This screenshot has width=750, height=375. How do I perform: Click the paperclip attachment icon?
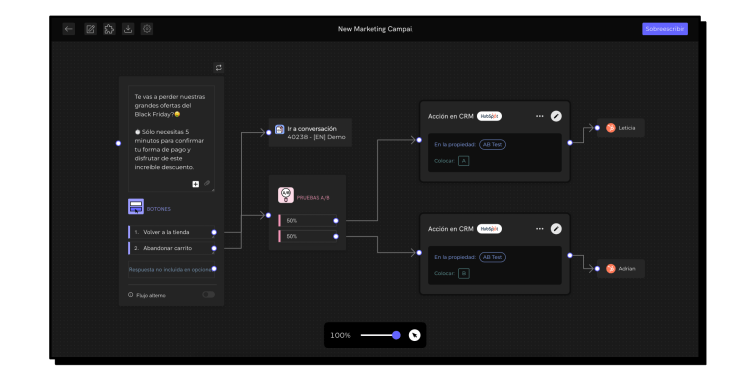tap(207, 183)
